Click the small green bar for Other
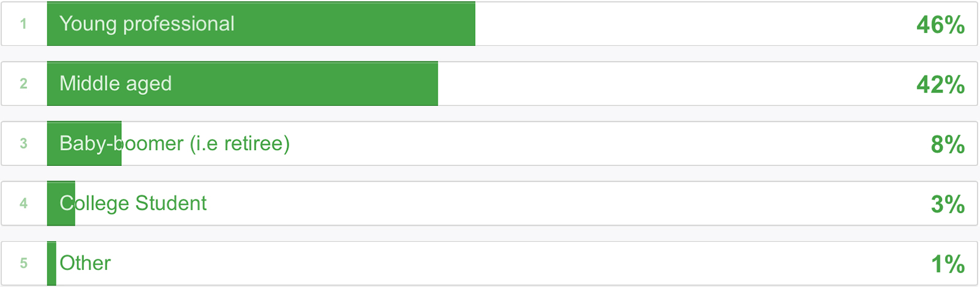The image size is (980, 287). click(x=51, y=263)
